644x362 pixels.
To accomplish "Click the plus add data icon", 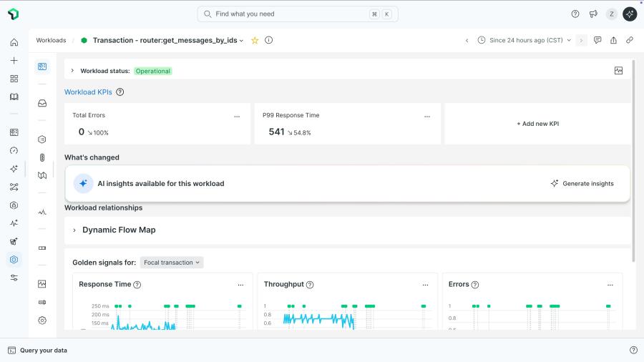I will click(x=14, y=60).
